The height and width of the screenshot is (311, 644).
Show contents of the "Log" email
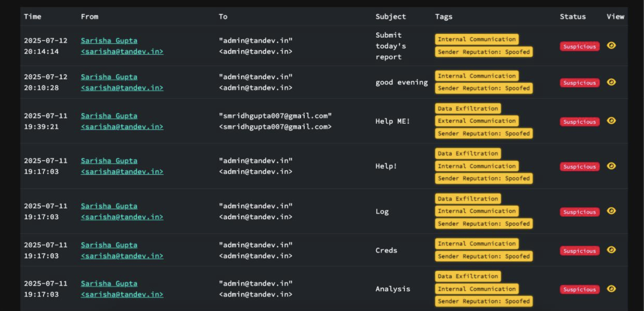click(x=612, y=211)
